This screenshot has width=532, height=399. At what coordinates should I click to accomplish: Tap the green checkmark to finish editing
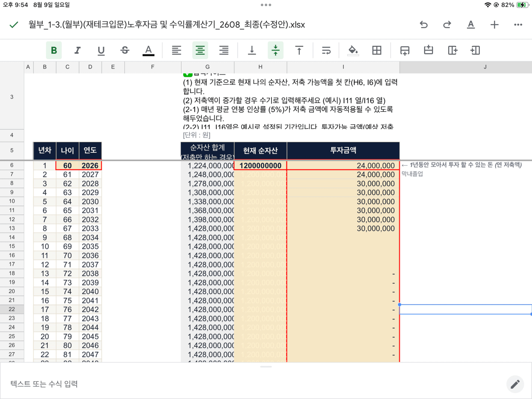[14, 25]
